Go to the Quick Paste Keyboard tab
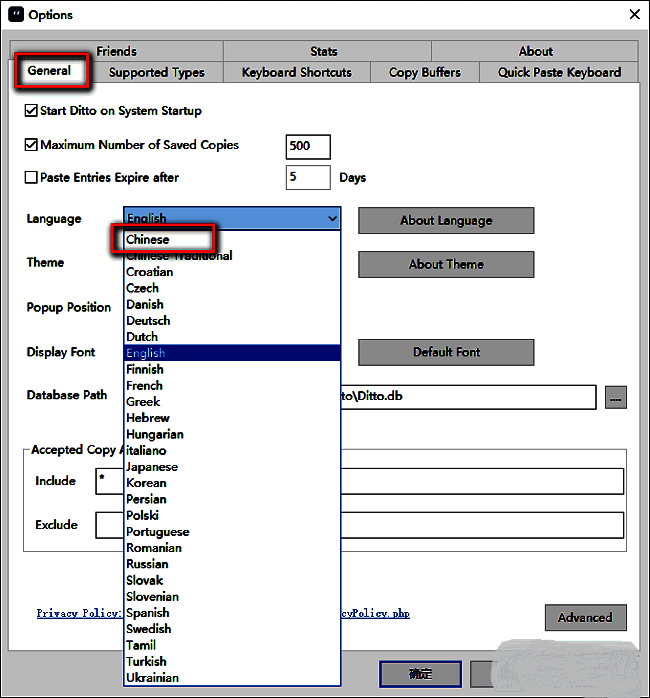The height and width of the screenshot is (698, 650). click(x=559, y=72)
